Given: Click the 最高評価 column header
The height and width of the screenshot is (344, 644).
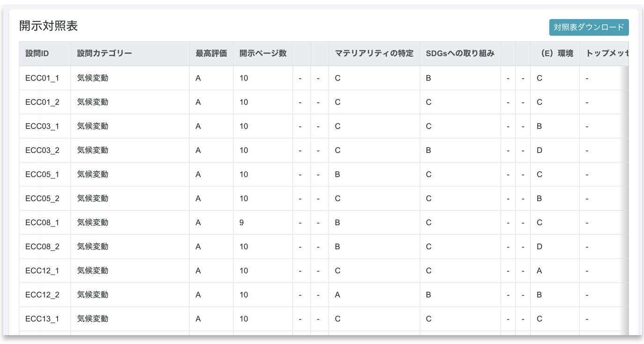Looking at the screenshot, I should point(211,53).
